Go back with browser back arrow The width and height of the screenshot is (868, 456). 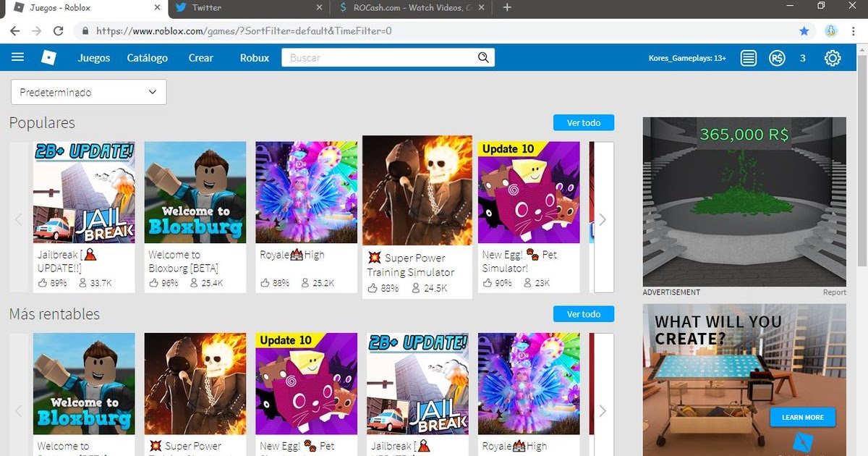point(14,31)
